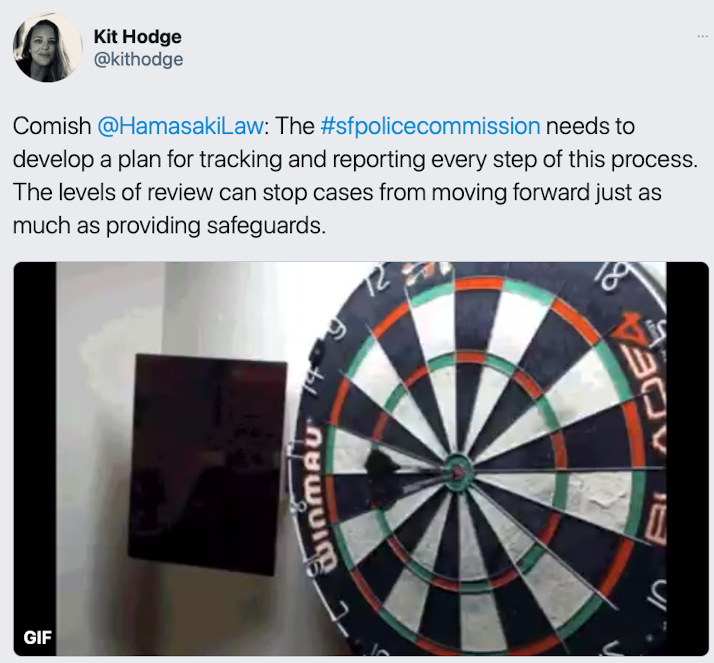This screenshot has height=663, width=714.
Task: Click Kit Hodge's profile avatar photo
Action: pos(47,47)
